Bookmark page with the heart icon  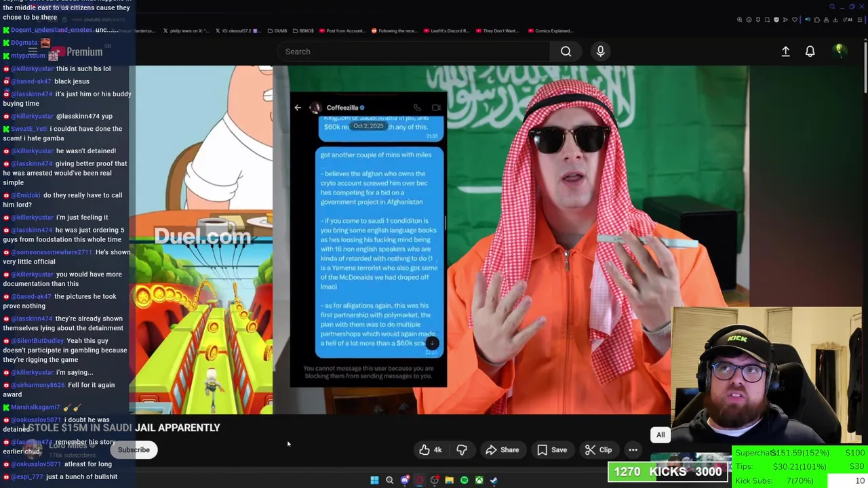(x=795, y=20)
